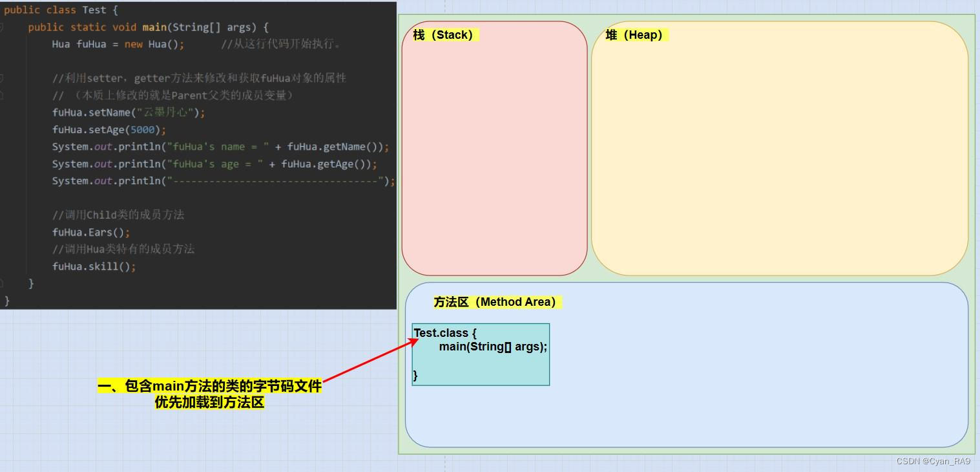This screenshot has width=980, height=472.
Task: Select the "public static void main(String[] args)" line
Action: click(148, 27)
